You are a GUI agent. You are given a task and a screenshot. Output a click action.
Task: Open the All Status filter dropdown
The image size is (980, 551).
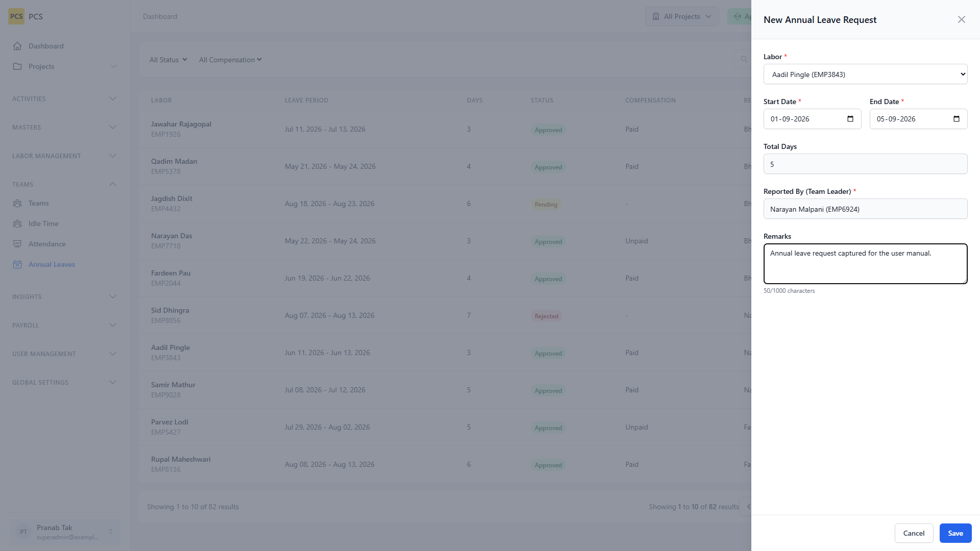click(168, 60)
